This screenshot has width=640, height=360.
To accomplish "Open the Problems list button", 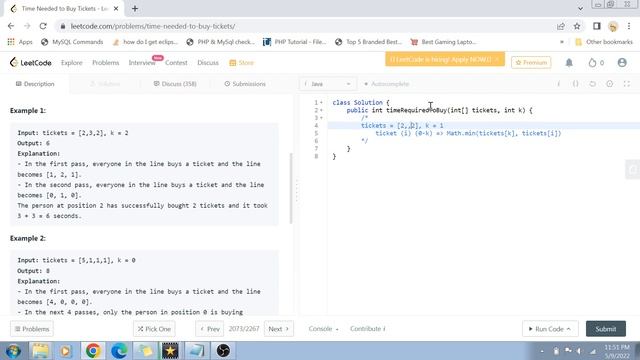I will tap(32, 329).
